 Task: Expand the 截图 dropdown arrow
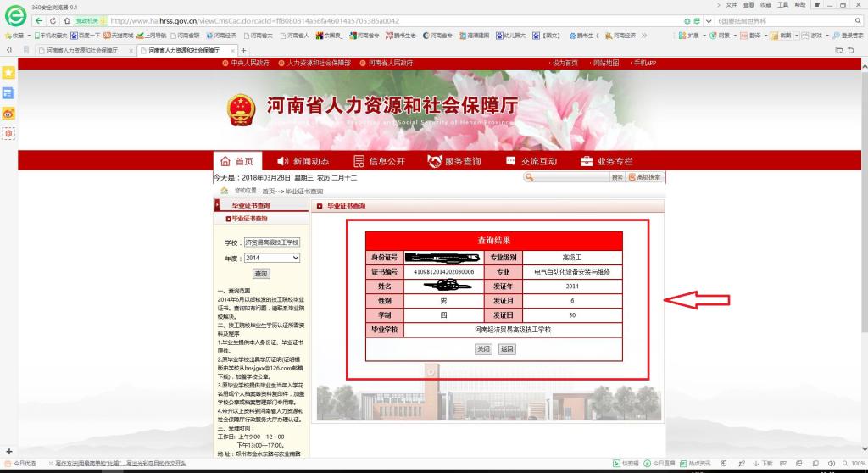tap(797, 36)
